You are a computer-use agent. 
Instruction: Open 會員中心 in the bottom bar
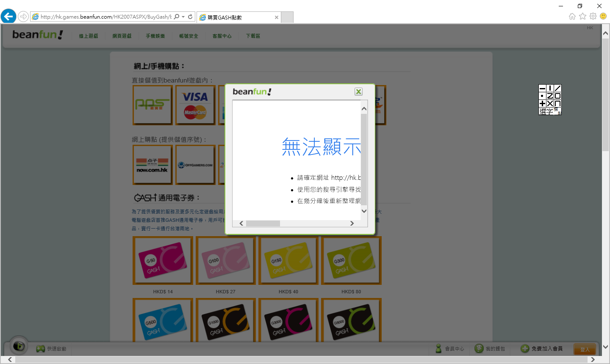[x=450, y=349]
